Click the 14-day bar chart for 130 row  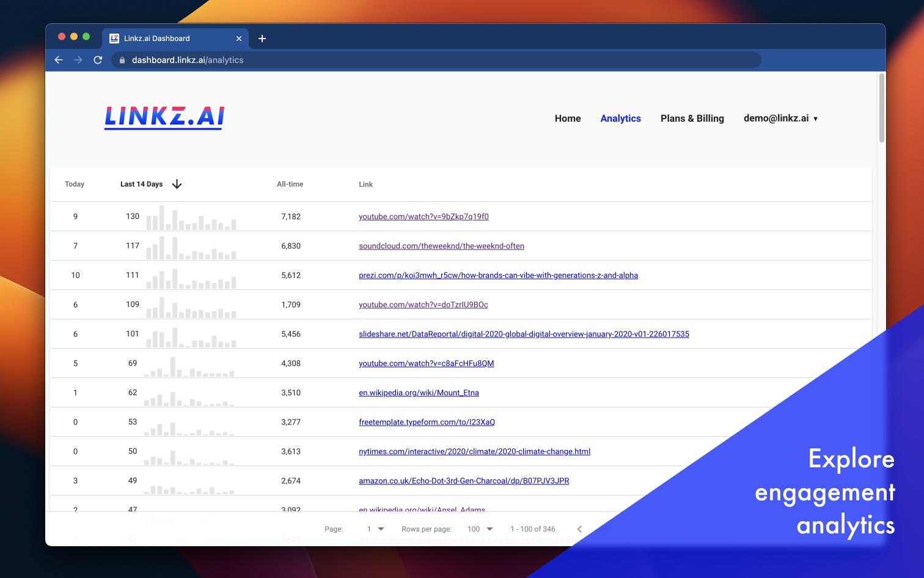tap(191, 217)
